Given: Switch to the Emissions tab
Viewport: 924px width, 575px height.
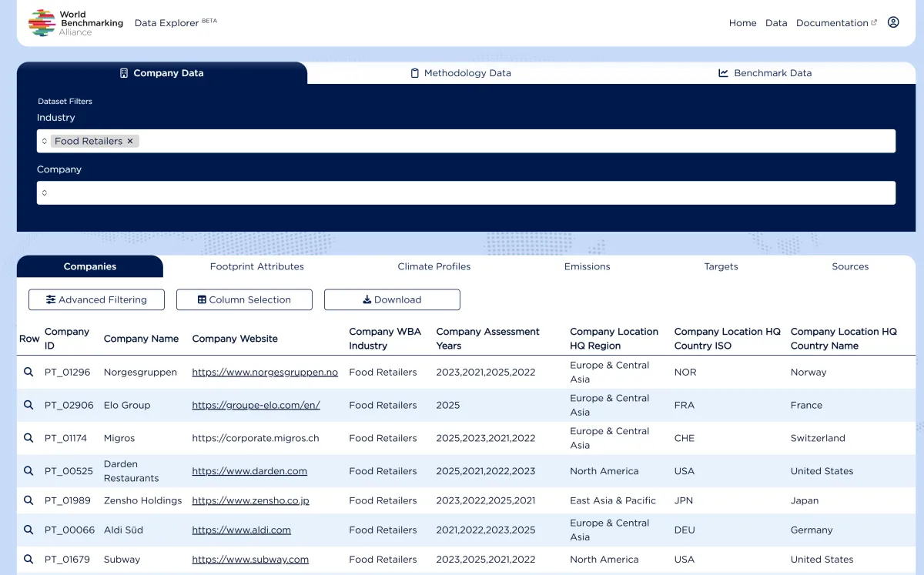Looking at the screenshot, I should coord(587,266).
